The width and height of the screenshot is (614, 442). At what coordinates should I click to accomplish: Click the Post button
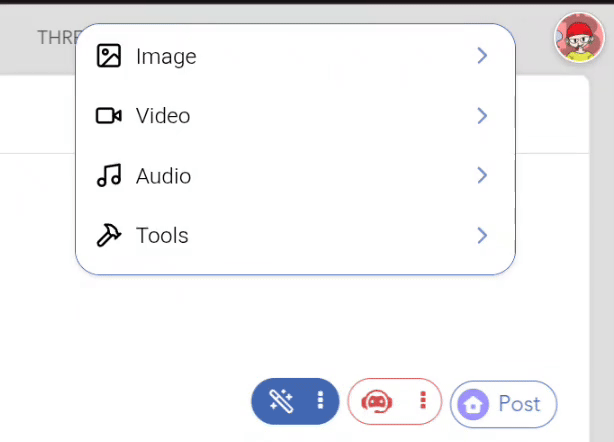click(x=504, y=404)
